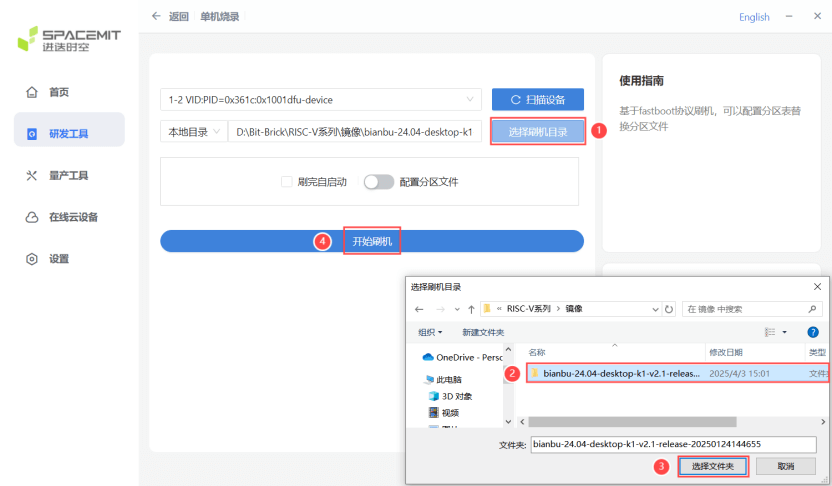Open the 组织 menu in dialog

[x=431, y=332]
